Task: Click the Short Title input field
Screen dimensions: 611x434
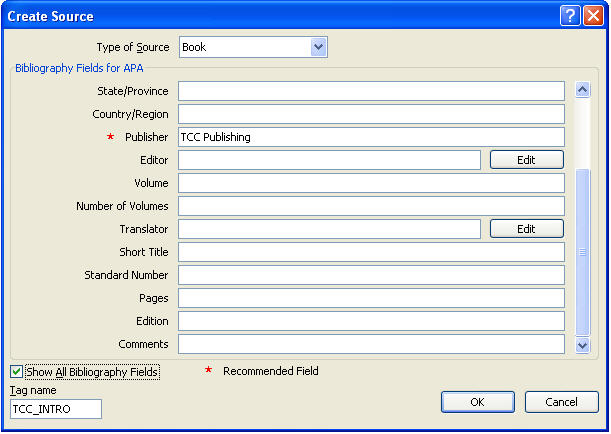Action: click(371, 252)
